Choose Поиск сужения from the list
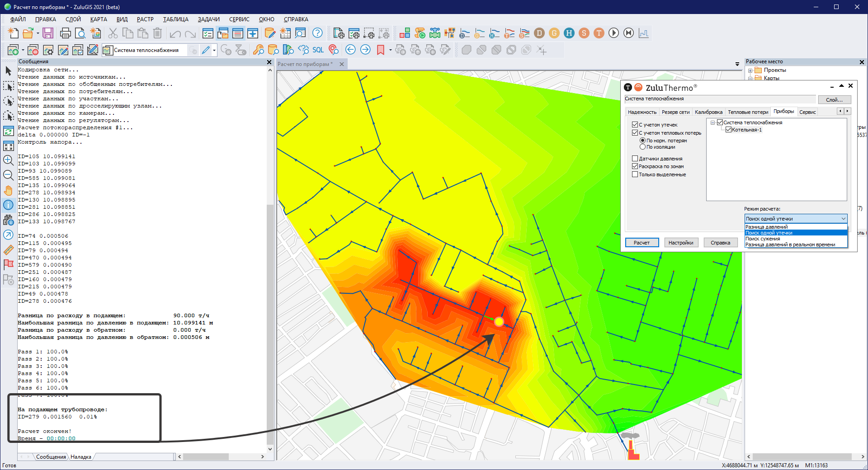The image size is (868, 470). [x=763, y=239]
